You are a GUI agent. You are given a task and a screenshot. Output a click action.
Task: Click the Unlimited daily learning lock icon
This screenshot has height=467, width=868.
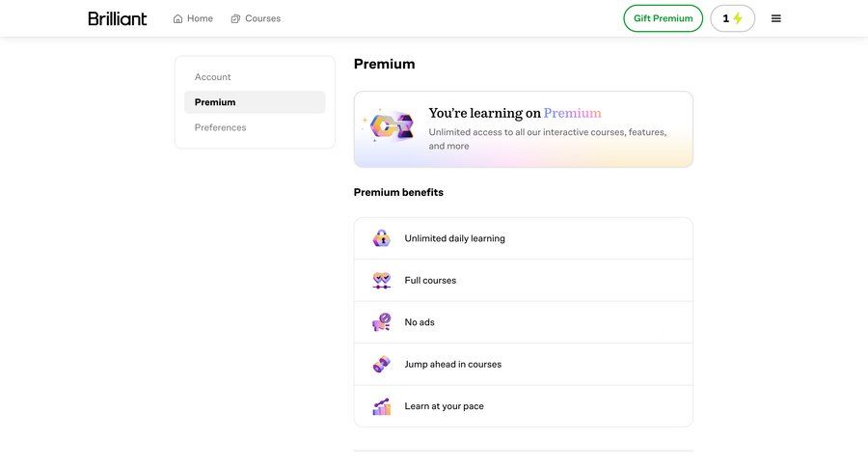382,238
